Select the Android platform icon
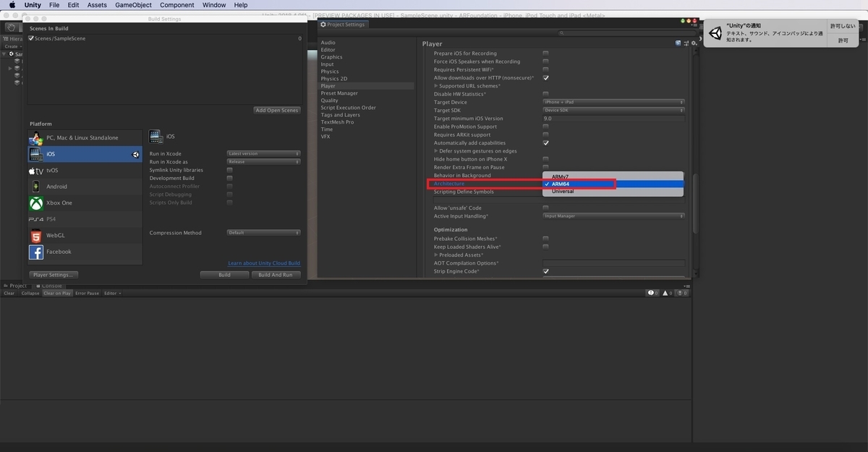The image size is (868, 452). [36, 187]
